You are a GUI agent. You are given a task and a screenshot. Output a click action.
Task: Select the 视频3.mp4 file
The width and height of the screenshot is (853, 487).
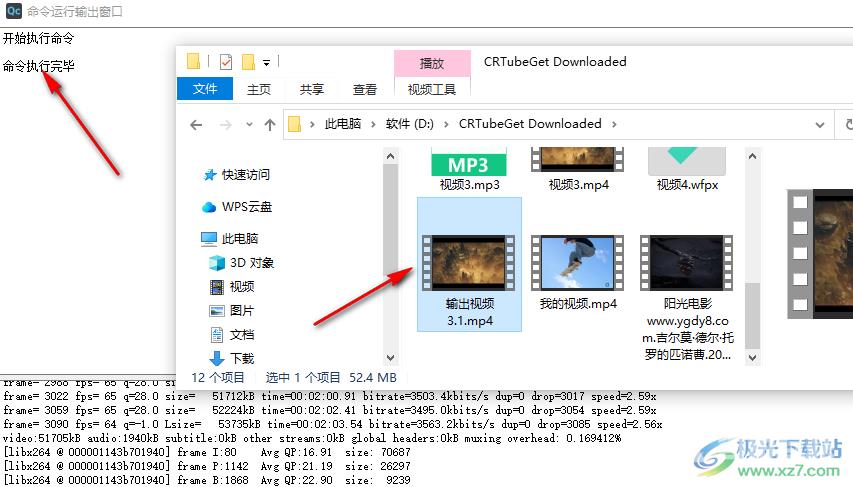point(578,169)
